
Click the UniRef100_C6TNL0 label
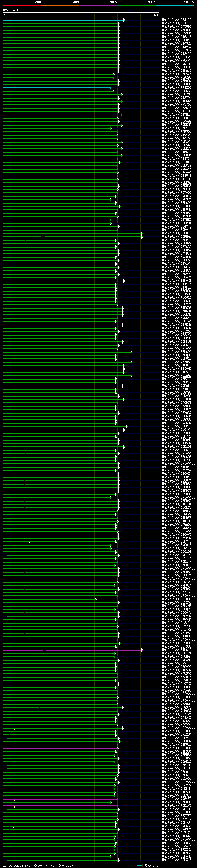tap(177, 115)
